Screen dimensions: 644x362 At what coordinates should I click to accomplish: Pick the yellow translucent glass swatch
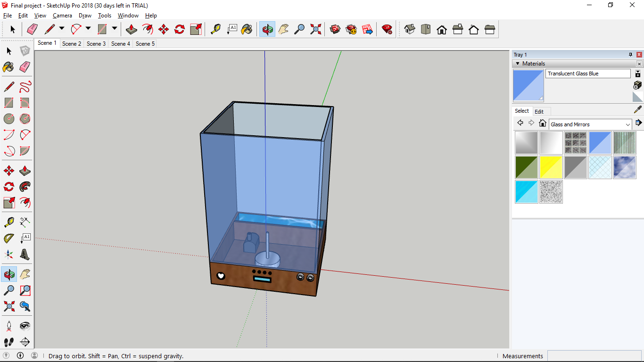tap(551, 167)
